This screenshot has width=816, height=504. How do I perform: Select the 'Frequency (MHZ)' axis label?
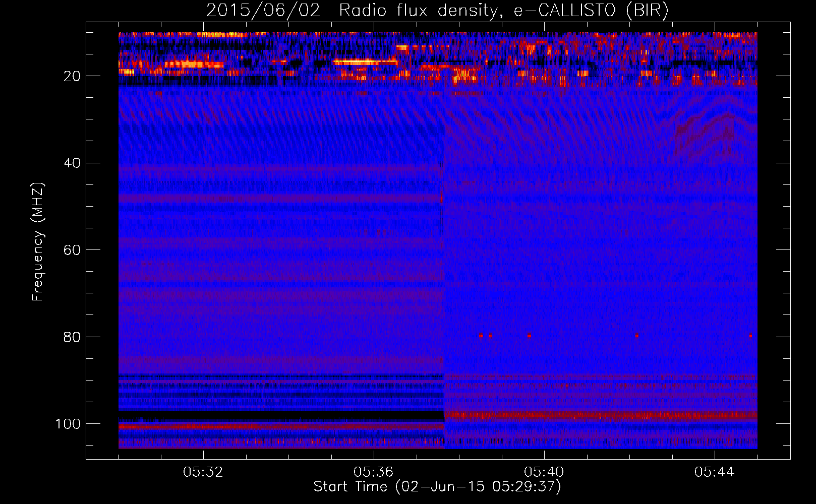coord(38,242)
